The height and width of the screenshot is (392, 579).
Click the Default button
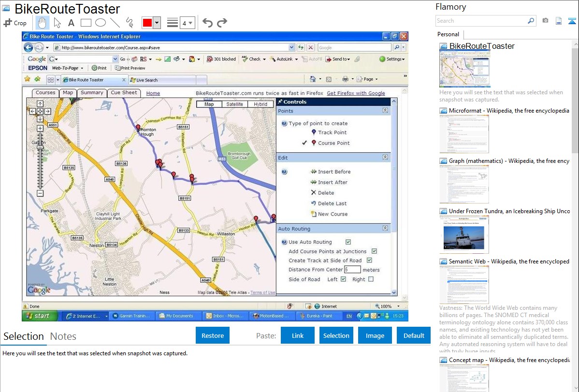click(x=414, y=335)
